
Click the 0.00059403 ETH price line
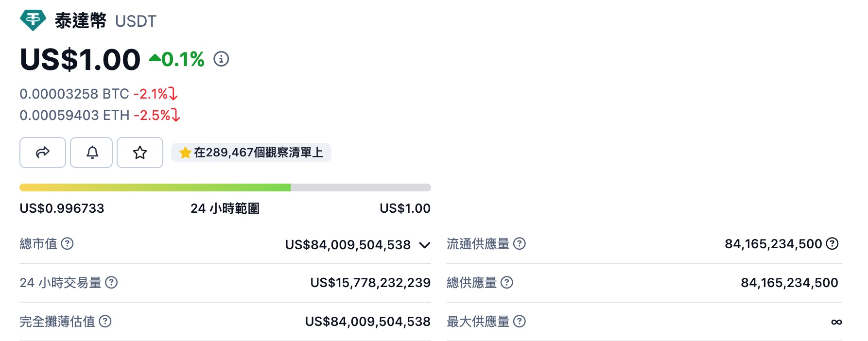pos(74,115)
